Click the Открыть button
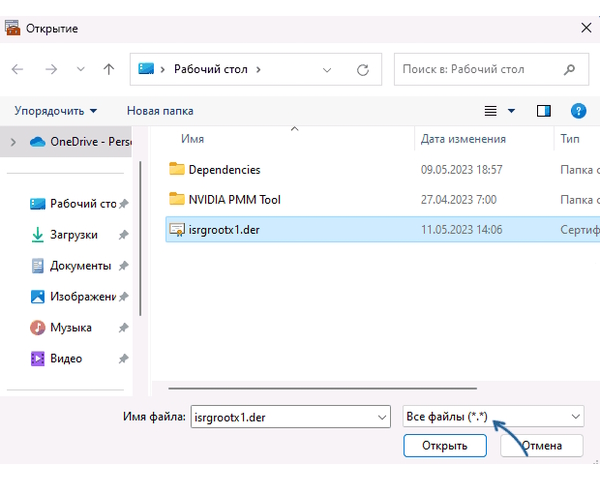This screenshot has width=600, height=480. pos(445,446)
